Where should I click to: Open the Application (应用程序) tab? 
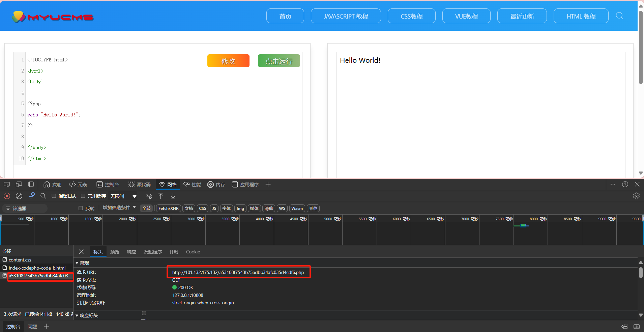click(245, 184)
